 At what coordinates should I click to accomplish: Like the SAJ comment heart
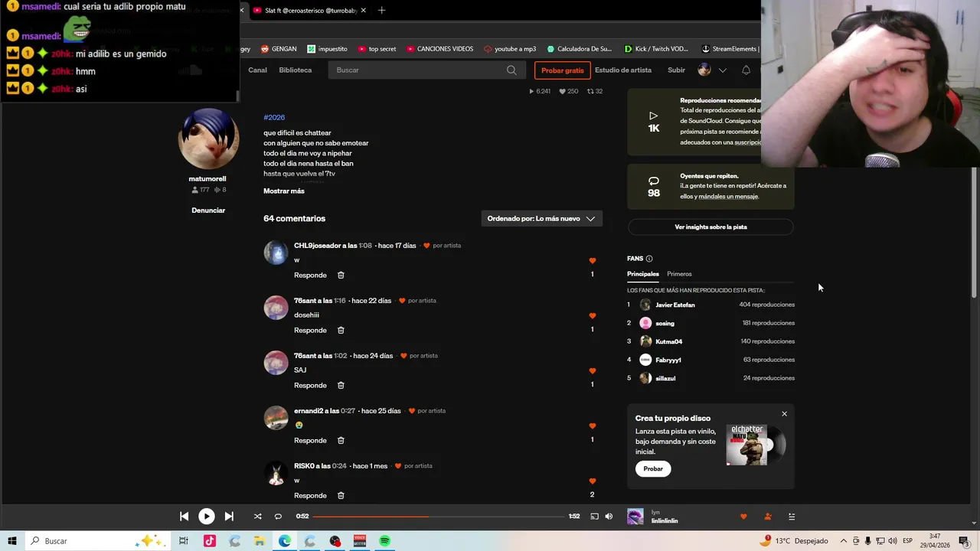click(592, 371)
